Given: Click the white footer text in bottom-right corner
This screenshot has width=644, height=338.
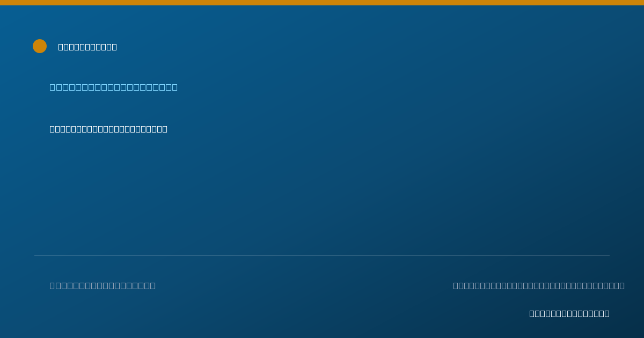Looking at the screenshot, I should (x=569, y=313).
